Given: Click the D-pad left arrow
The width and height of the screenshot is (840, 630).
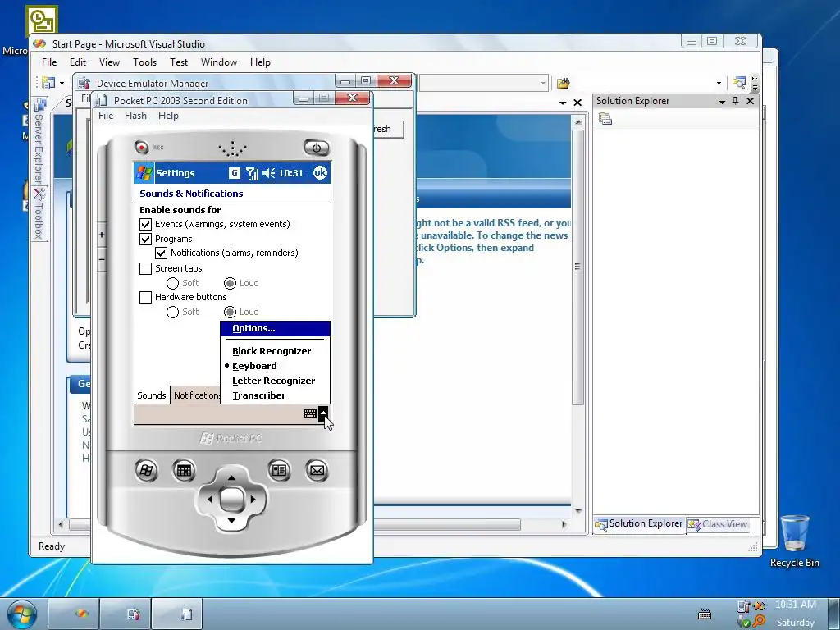Looking at the screenshot, I should coord(209,500).
